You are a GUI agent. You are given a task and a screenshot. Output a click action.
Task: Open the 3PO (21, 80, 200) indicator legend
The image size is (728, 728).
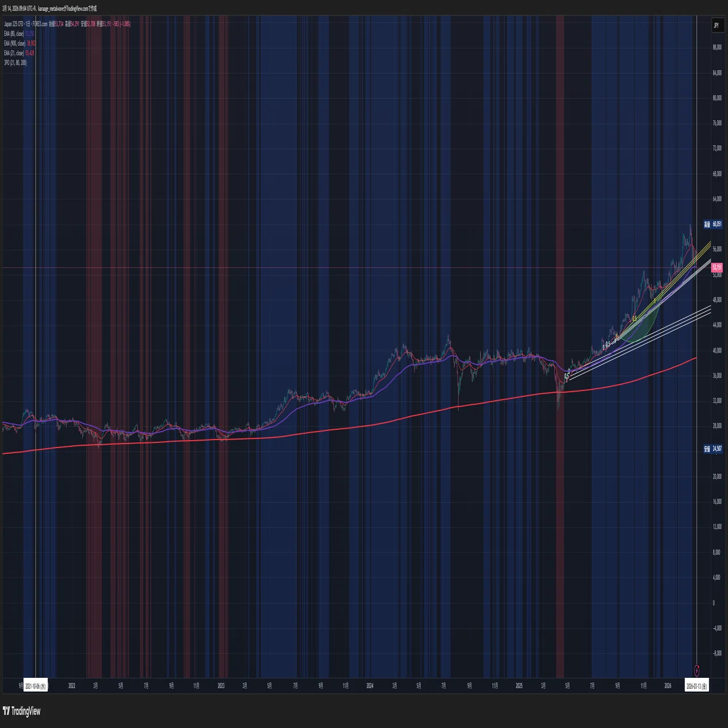[x=15, y=63]
